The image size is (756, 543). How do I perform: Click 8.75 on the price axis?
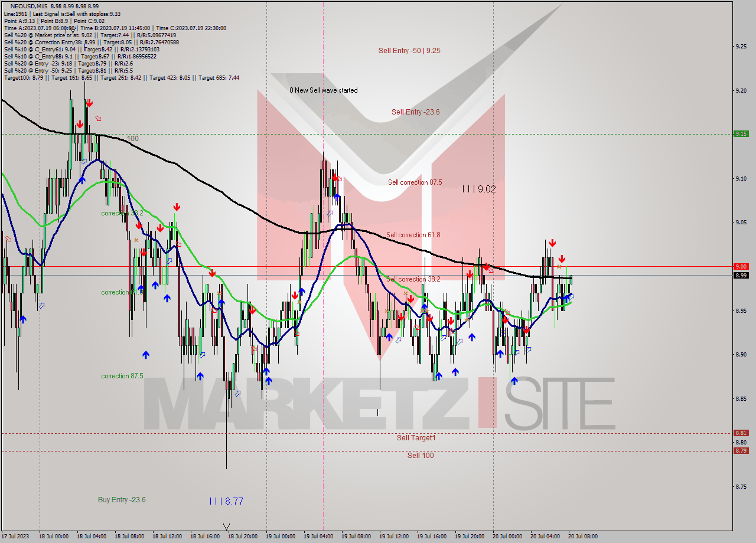[x=741, y=487]
